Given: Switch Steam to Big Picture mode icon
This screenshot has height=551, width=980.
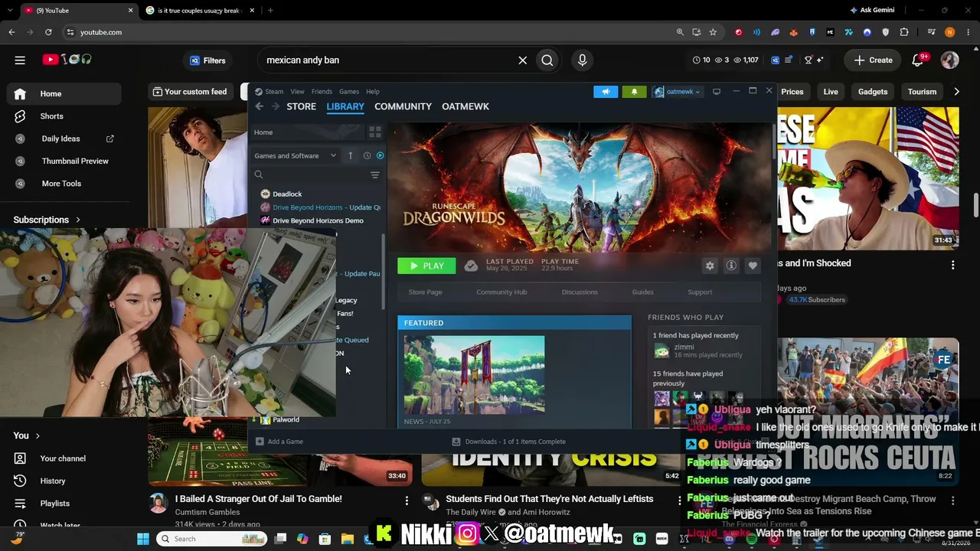Looking at the screenshot, I should (716, 92).
